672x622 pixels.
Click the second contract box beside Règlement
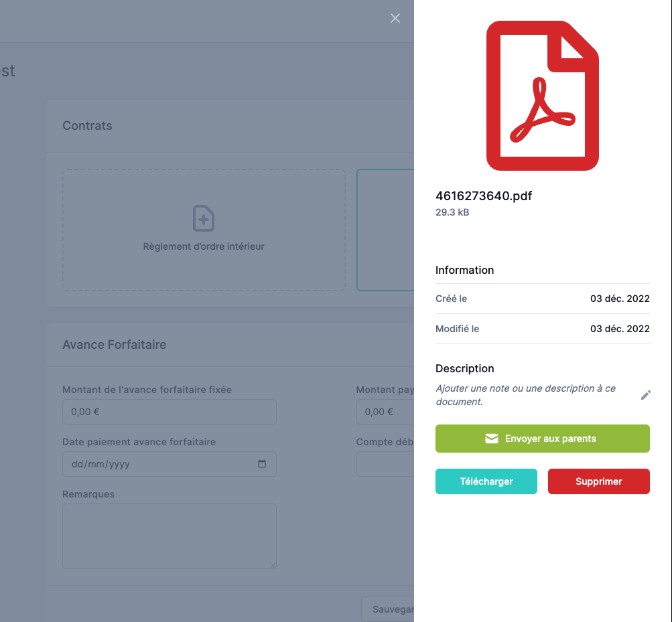click(x=385, y=230)
